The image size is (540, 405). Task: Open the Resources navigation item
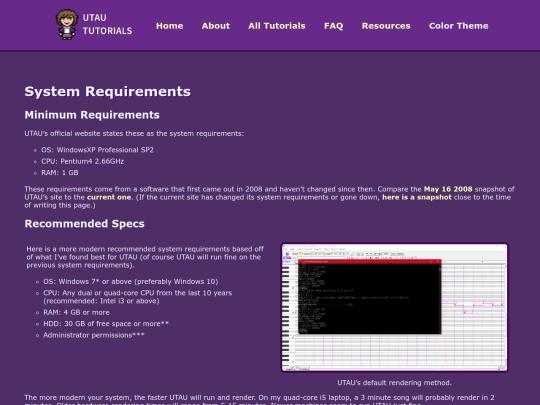tap(386, 26)
